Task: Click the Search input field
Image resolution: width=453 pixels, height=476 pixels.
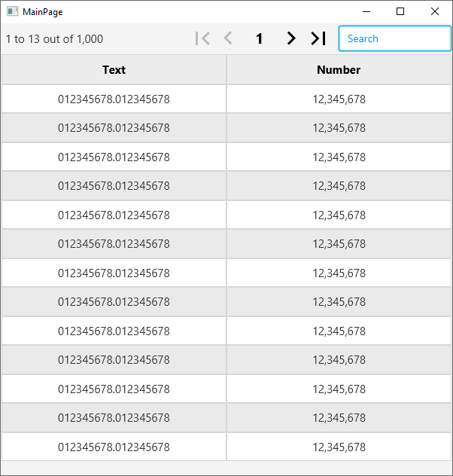Action: [x=394, y=38]
